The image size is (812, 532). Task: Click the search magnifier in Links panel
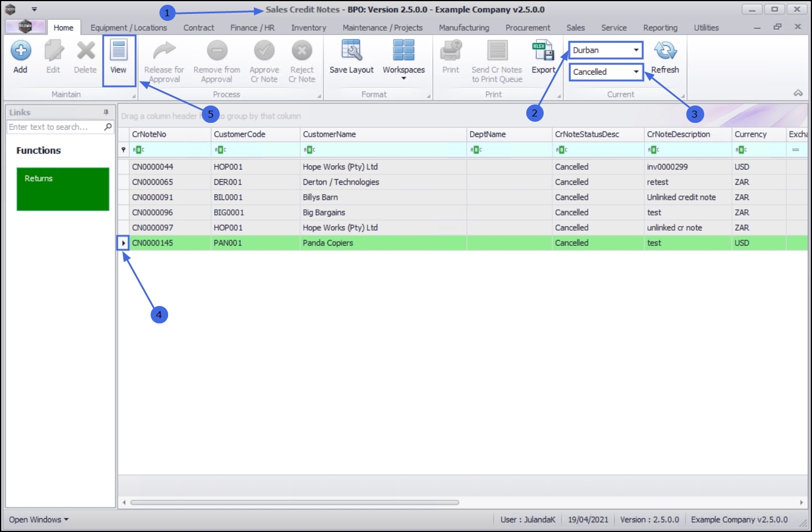pos(108,127)
